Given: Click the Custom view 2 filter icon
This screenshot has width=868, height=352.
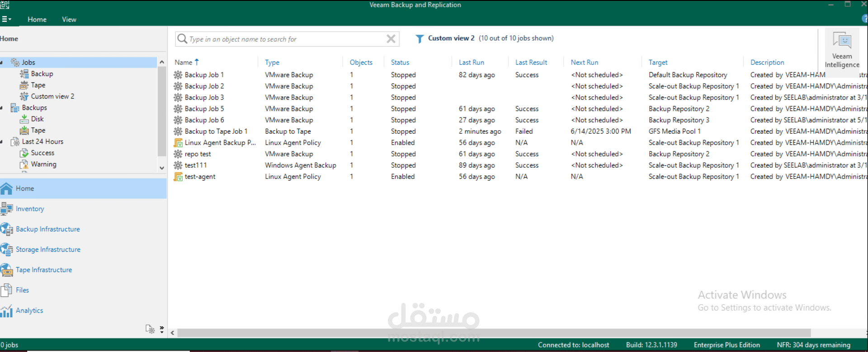Looking at the screenshot, I should [x=420, y=39].
